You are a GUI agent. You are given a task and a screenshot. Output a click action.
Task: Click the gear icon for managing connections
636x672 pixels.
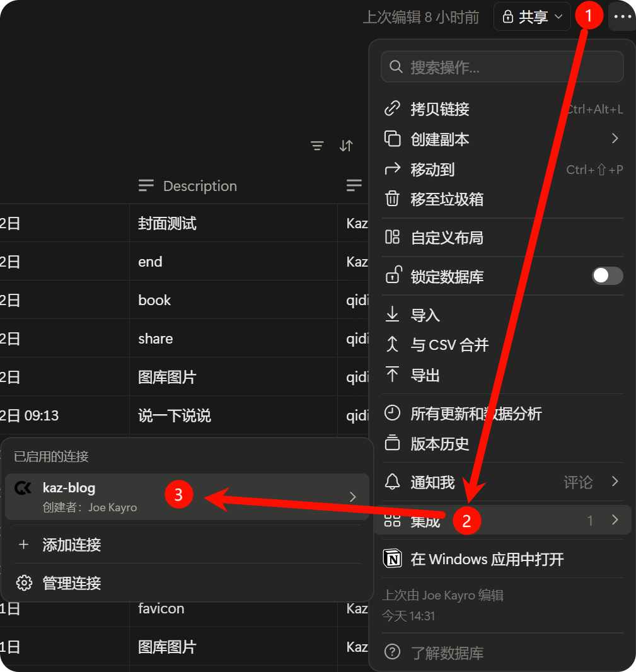coord(24,583)
